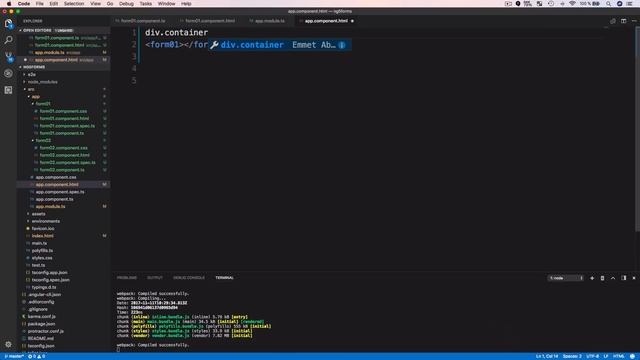This screenshot has width=640, height=360.
Task: Click the open changes icon in editor toolbar
Action: 613,21
